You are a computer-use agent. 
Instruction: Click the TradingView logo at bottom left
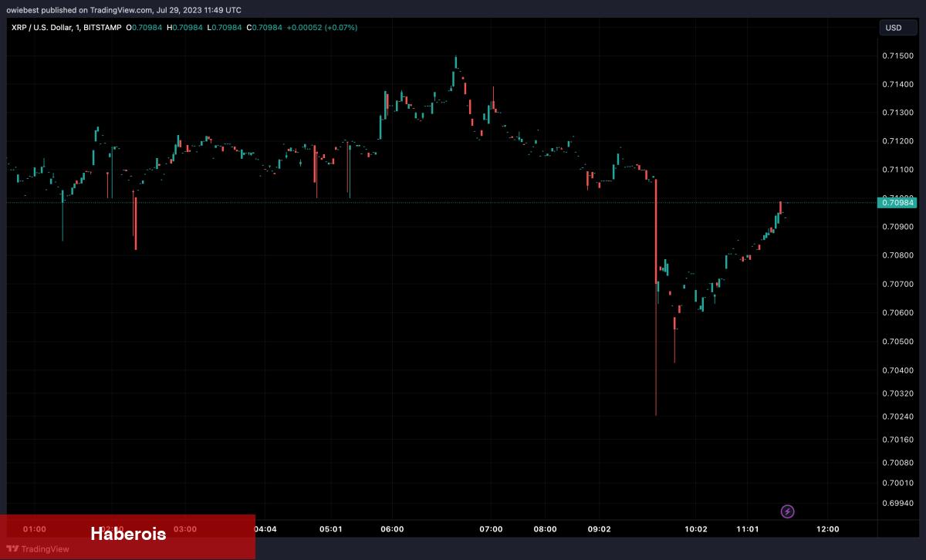coord(38,549)
